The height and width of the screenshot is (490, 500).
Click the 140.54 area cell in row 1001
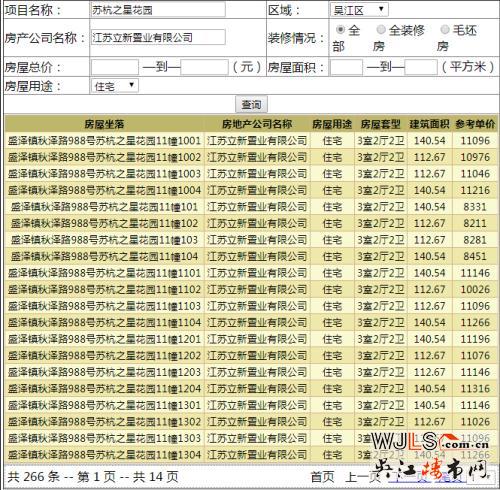[x=429, y=141]
